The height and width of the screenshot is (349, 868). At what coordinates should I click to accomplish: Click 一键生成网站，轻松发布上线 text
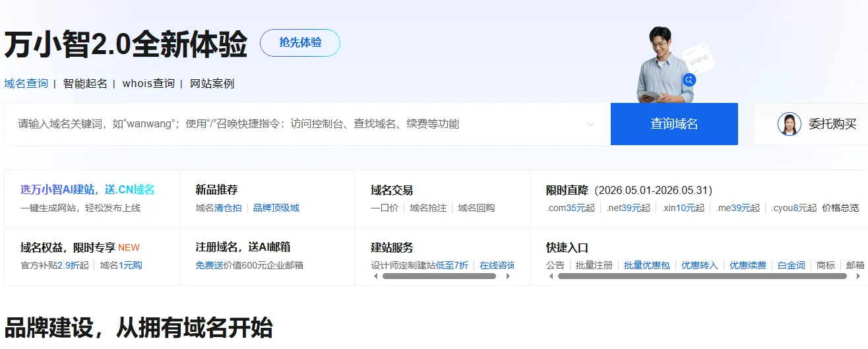[80, 208]
